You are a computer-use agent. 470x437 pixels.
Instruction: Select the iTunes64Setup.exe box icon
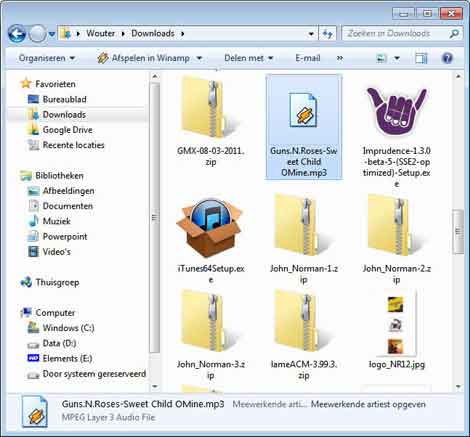pos(210,229)
